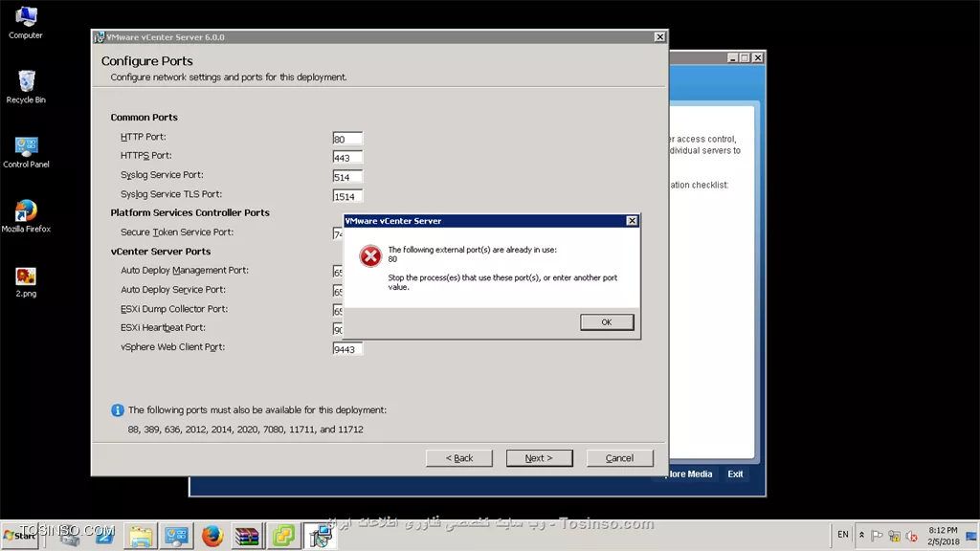Select the 2.png file on the desktop
This screenshot has height=551, width=980.
tap(26, 282)
